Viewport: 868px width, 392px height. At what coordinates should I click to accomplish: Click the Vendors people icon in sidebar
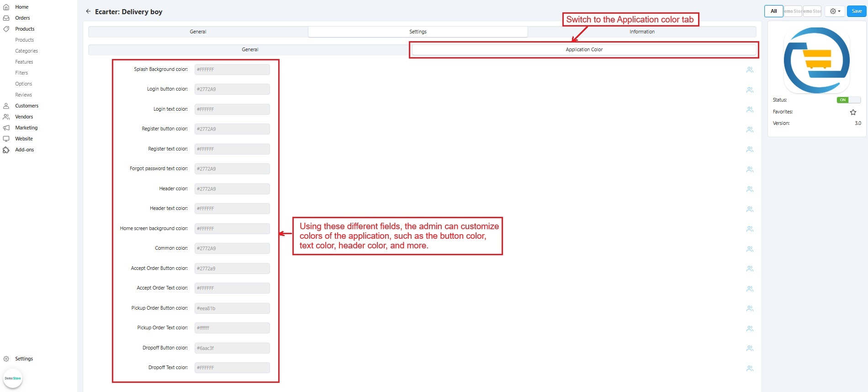[6, 117]
